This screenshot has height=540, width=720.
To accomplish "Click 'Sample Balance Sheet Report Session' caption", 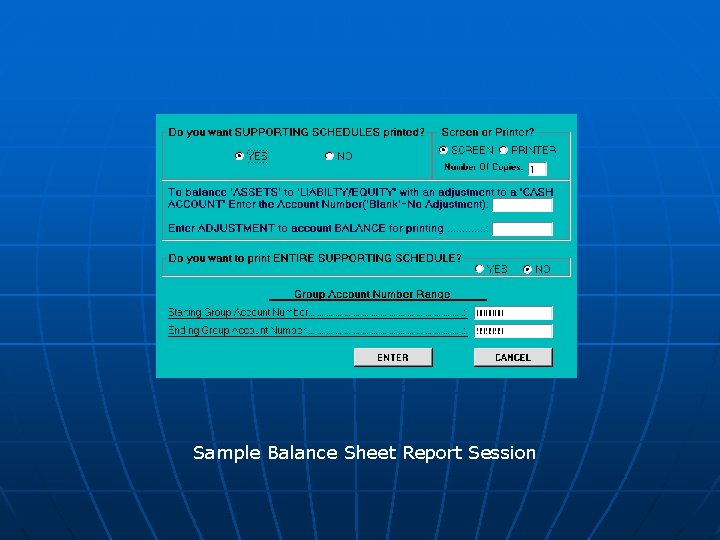I will pyautogui.click(x=364, y=453).
